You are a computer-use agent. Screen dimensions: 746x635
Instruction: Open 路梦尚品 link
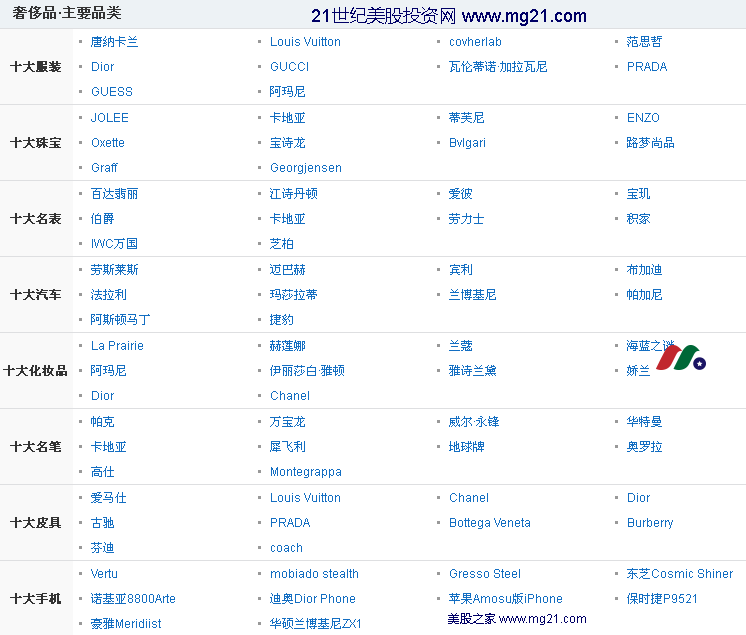pos(650,143)
